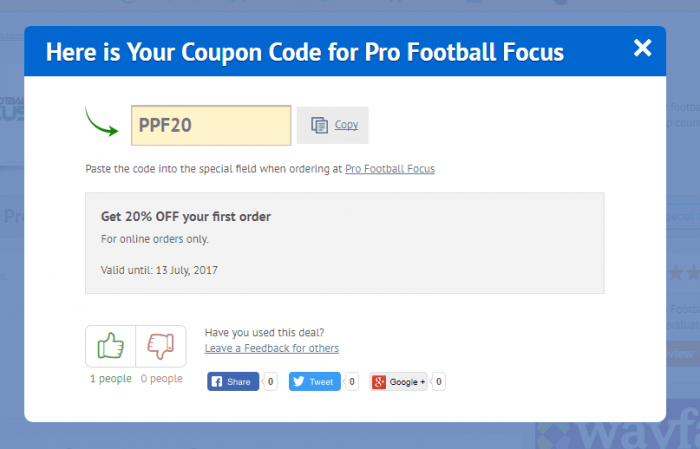Click the Google + count bubble
This screenshot has height=449, width=700.
[438, 382]
